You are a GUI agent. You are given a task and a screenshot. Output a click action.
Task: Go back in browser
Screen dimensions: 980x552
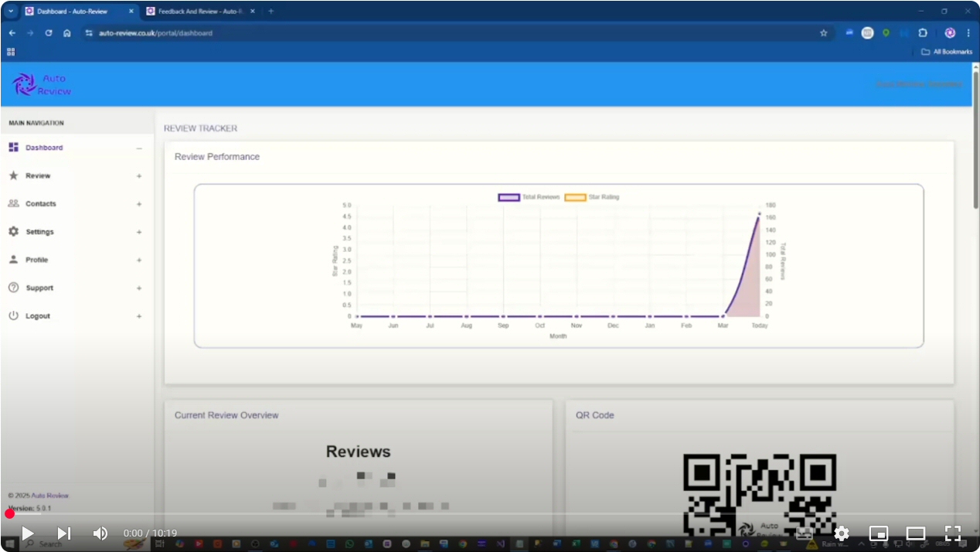(x=12, y=33)
